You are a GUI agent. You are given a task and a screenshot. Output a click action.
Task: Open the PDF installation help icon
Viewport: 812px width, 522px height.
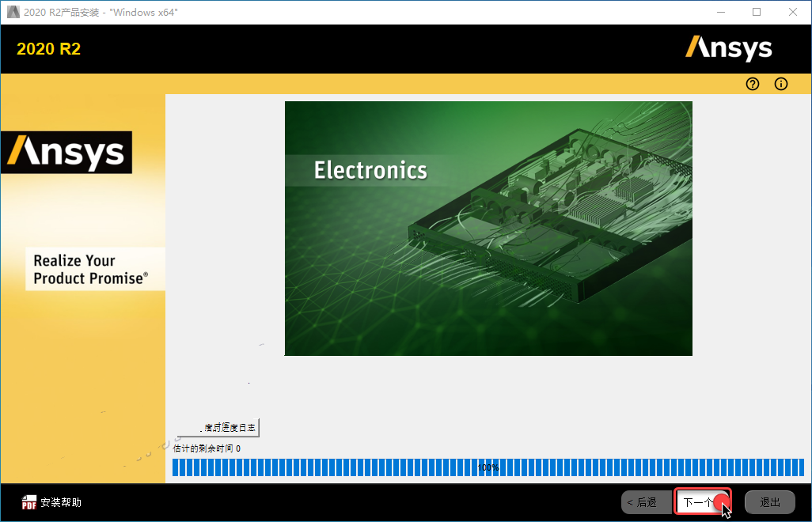[x=29, y=502]
